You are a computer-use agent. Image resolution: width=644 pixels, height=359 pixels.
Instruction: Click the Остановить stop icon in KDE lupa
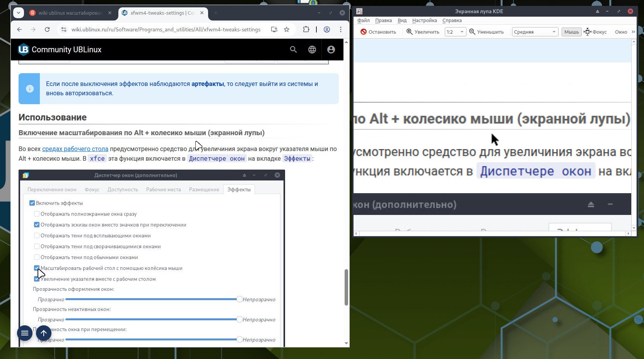[364, 32]
